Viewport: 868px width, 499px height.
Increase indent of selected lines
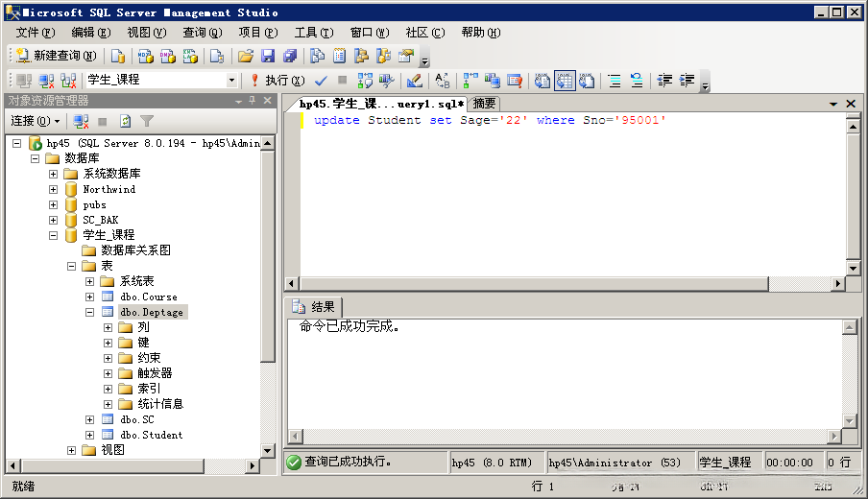coord(687,81)
